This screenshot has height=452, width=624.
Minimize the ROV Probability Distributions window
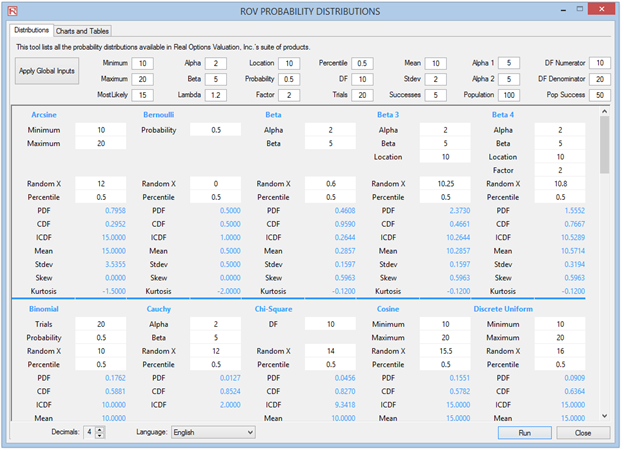(x=563, y=10)
